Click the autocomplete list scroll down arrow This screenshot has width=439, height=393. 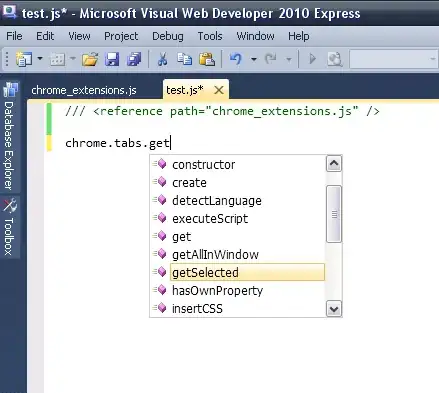334,309
